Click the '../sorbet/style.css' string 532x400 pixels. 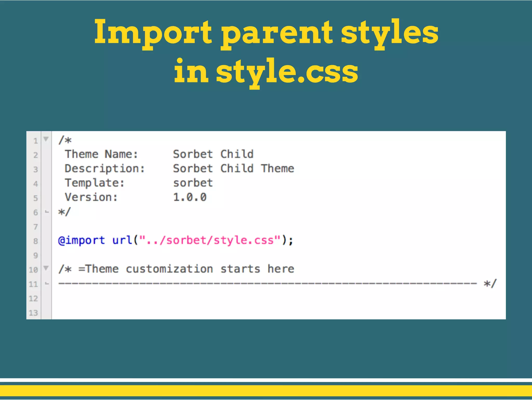210,240
